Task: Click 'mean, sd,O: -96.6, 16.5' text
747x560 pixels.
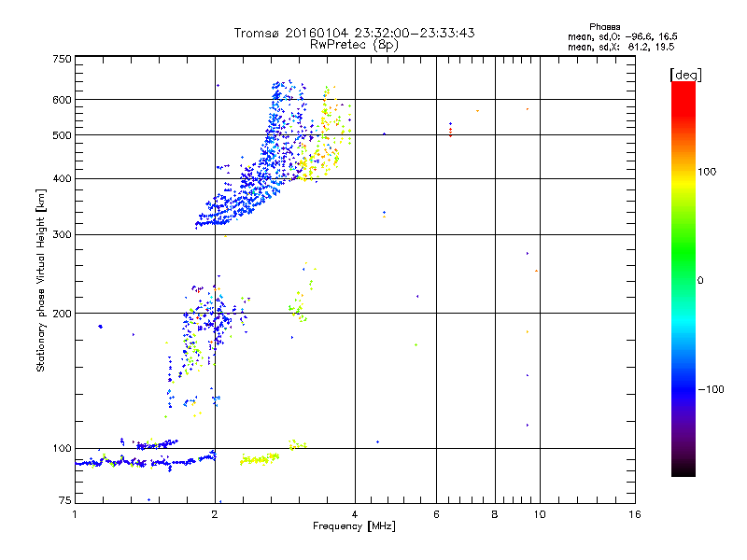Action: pyautogui.click(x=623, y=36)
